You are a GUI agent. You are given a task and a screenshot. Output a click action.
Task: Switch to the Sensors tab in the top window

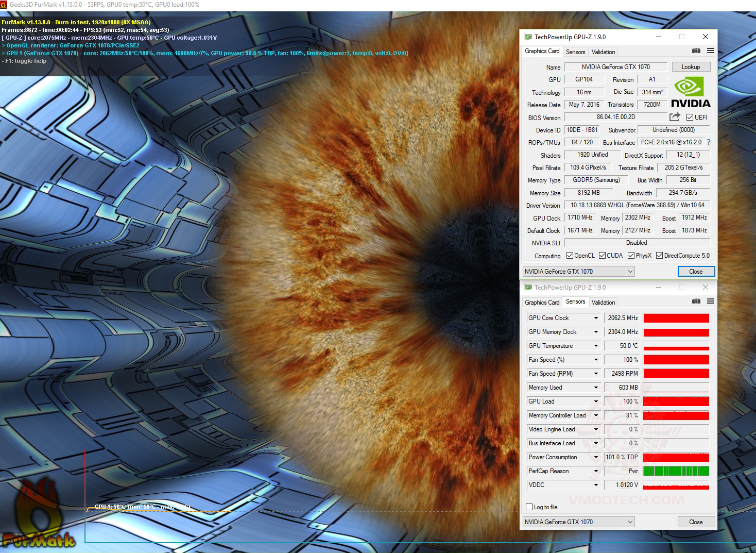pos(575,52)
